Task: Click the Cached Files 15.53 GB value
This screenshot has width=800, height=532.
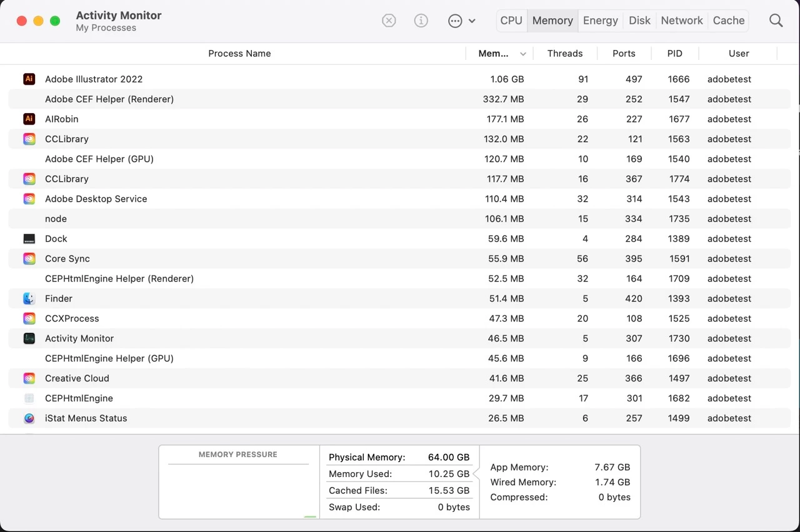Action: 449,491
